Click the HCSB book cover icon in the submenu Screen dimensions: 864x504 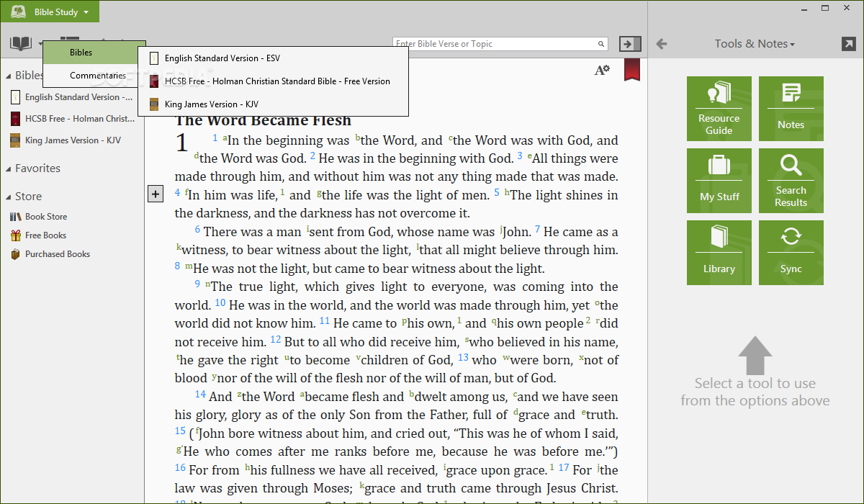click(x=154, y=81)
